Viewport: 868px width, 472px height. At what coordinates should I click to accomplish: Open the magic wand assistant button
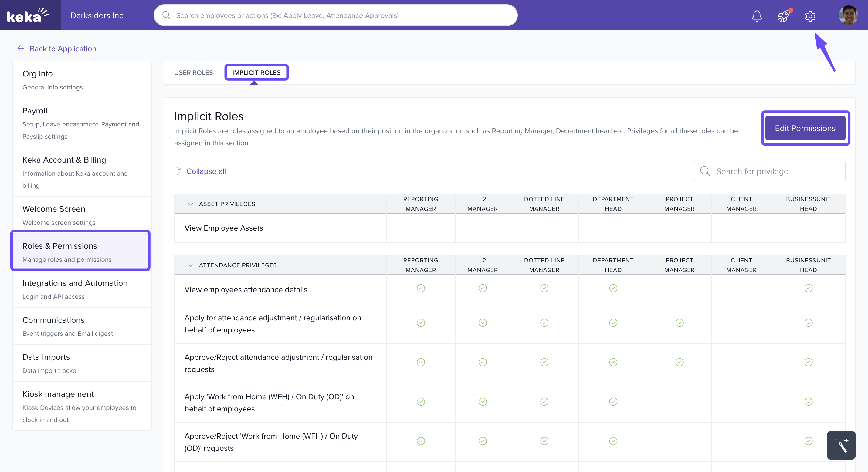841,445
